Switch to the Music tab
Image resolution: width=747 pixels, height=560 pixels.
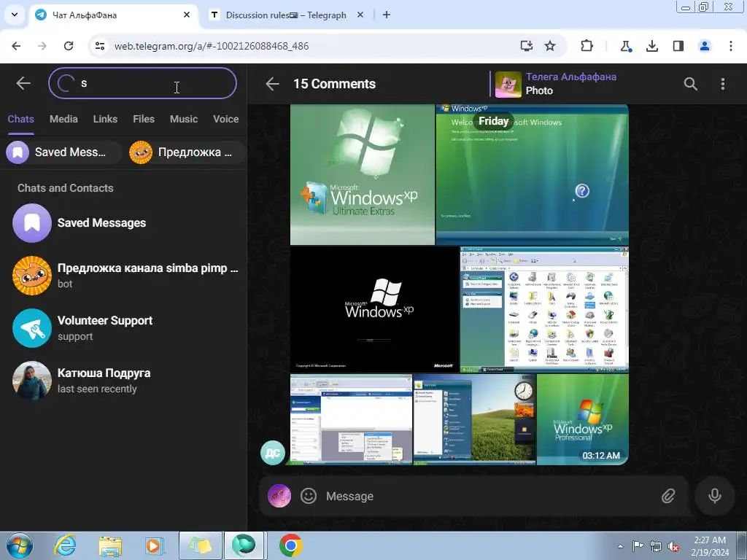pos(183,119)
